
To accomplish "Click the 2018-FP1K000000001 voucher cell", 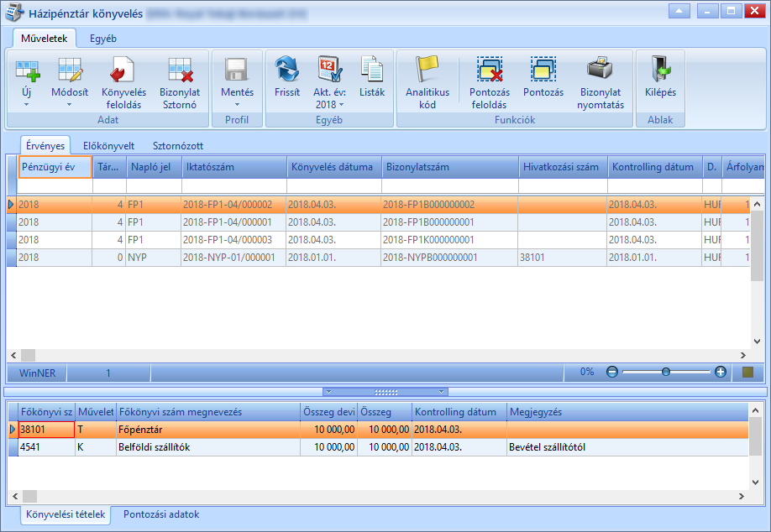I will click(449, 240).
